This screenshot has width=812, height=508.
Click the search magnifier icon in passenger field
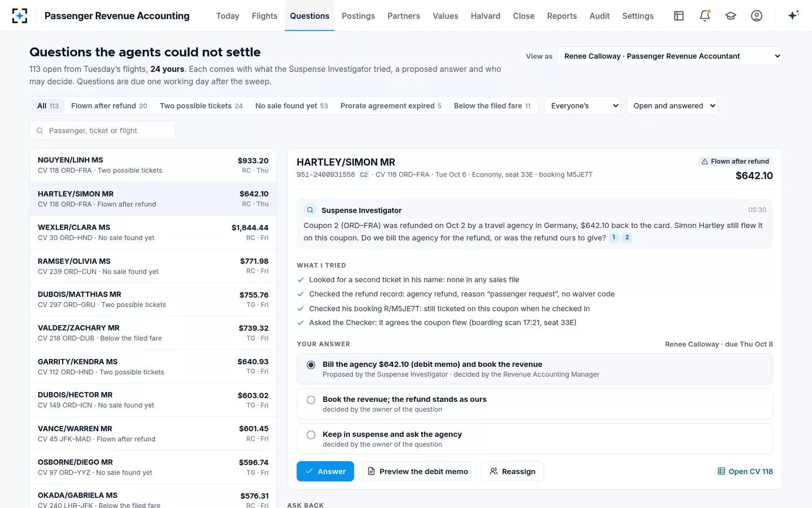pyautogui.click(x=40, y=131)
